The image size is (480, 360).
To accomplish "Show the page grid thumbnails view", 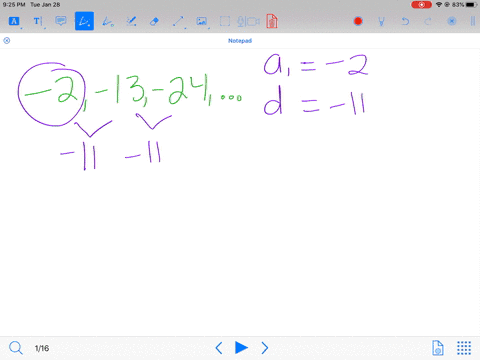I will pyautogui.click(x=464, y=348).
